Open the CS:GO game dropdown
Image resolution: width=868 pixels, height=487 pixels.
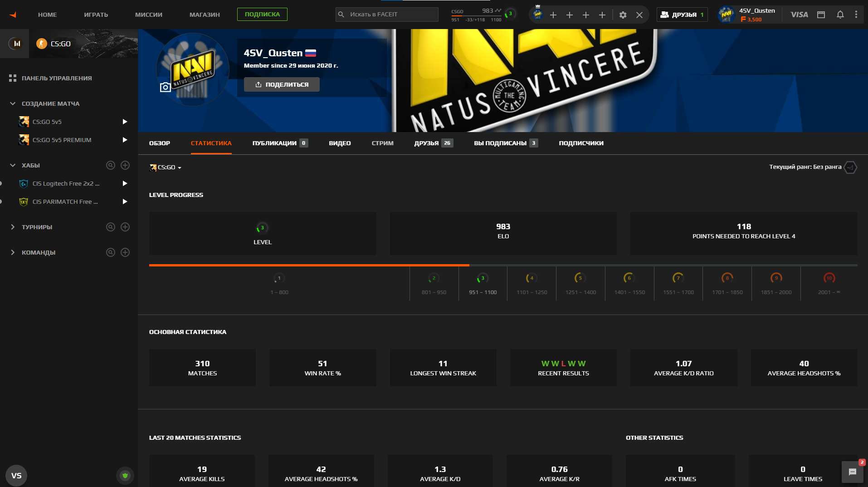tap(166, 167)
